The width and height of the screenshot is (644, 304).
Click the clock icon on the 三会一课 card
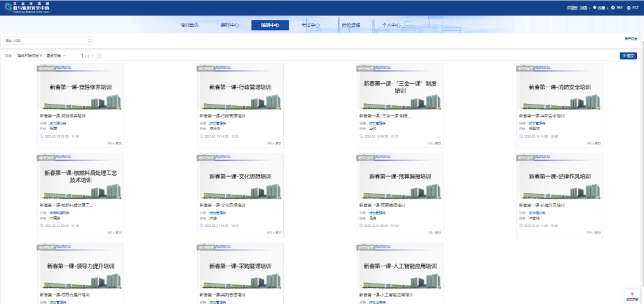[361, 136]
